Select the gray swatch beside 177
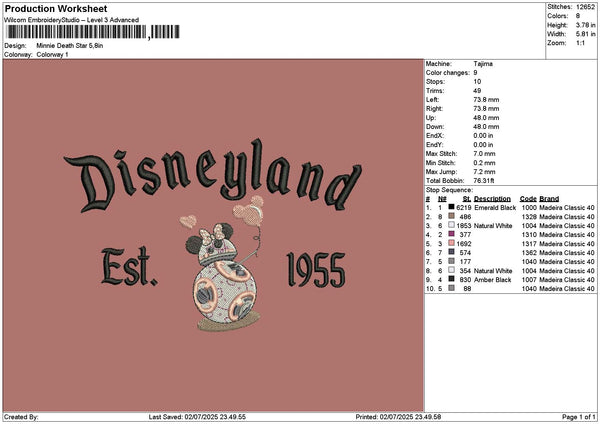Viewport: 600px width, 424px height. pyautogui.click(x=452, y=261)
